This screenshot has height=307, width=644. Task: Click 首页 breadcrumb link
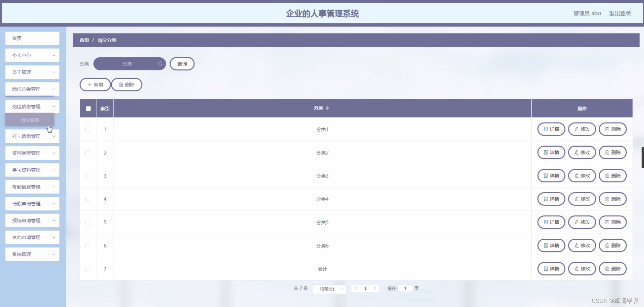tap(84, 40)
